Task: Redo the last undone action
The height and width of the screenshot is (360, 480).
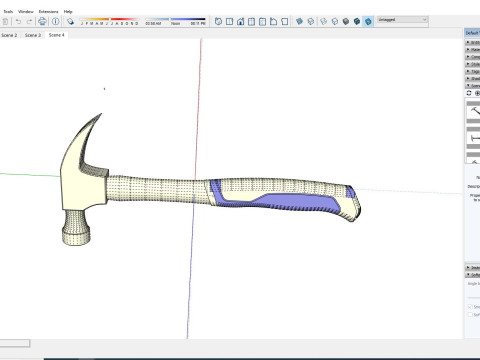Action: [29, 22]
